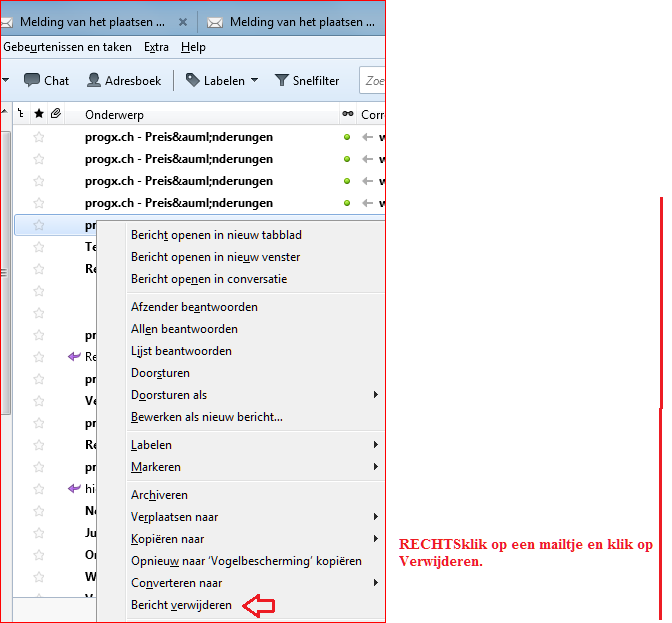Open the Extra menu
Screen dimensions: 672x623
pos(156,47)
